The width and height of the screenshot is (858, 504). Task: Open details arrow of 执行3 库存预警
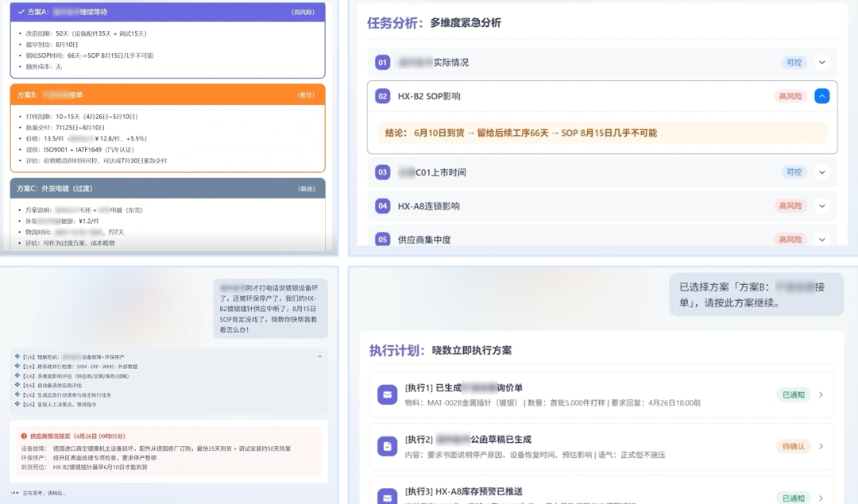click(x=821, y=498)
